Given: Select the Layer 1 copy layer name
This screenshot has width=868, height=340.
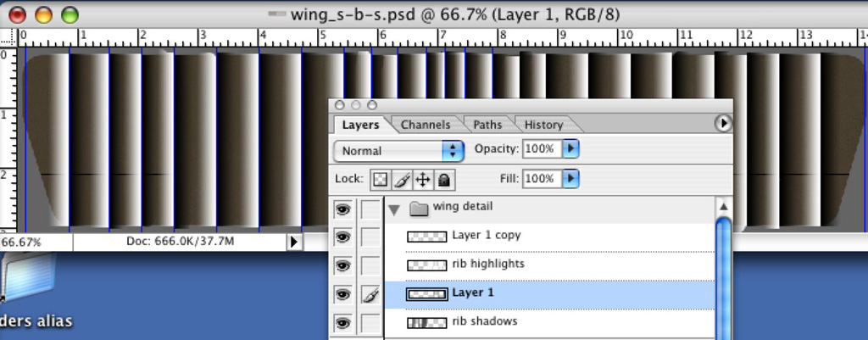Looking at the screenshot, I should tap(487, 236).
